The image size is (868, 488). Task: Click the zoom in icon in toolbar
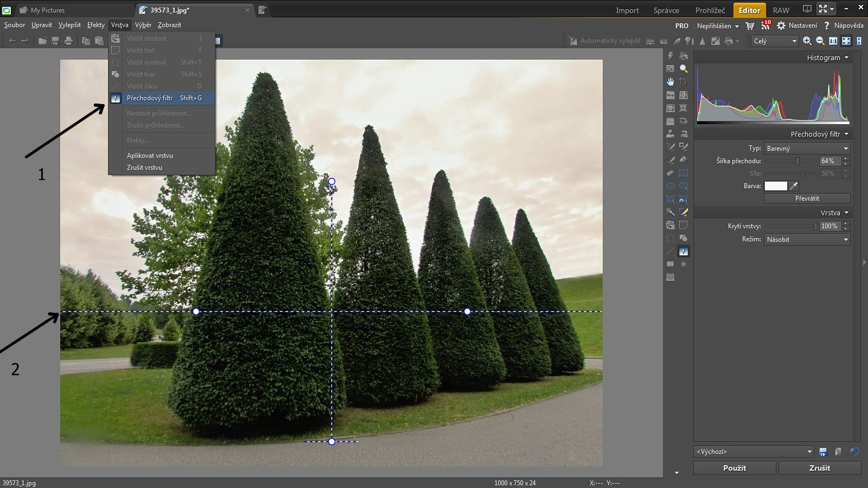807,41
